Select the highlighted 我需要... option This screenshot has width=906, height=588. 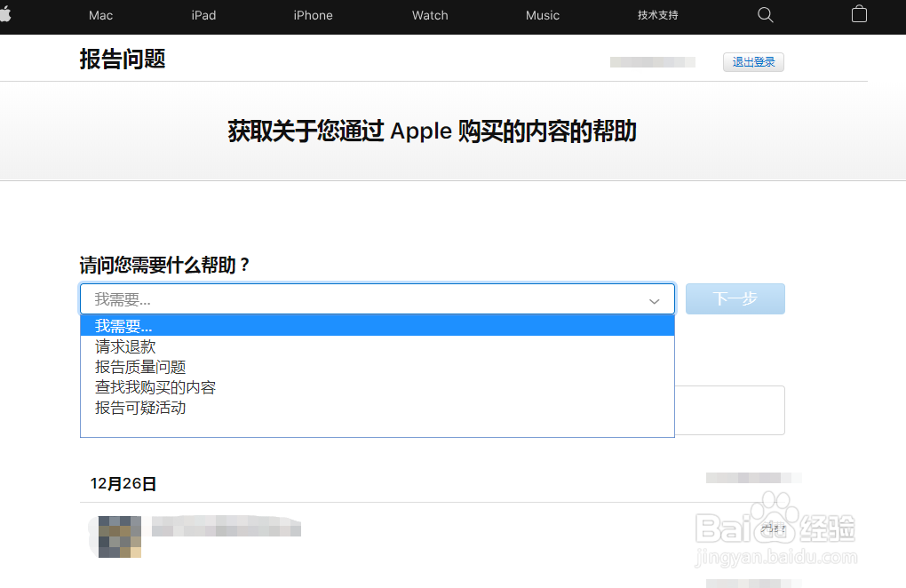tap(123, 326)
